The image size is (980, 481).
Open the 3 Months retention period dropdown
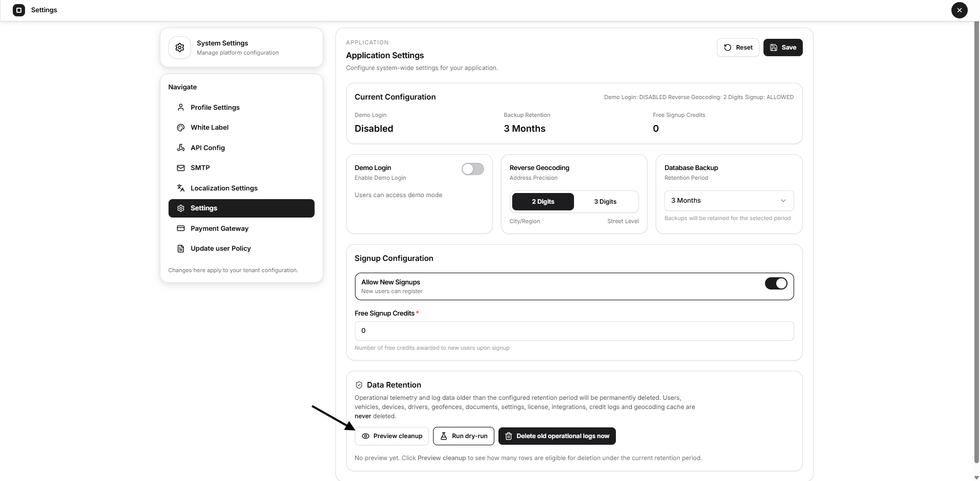729,201
